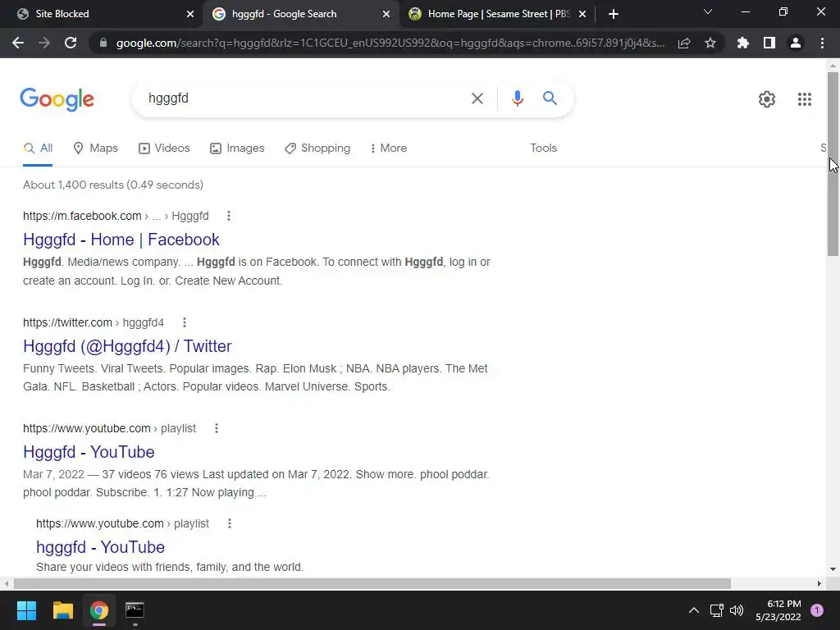This screenshot has width=840, height=630.
Task: Open options for first YouTube playlist result
Action: click(x=217, y=428)
